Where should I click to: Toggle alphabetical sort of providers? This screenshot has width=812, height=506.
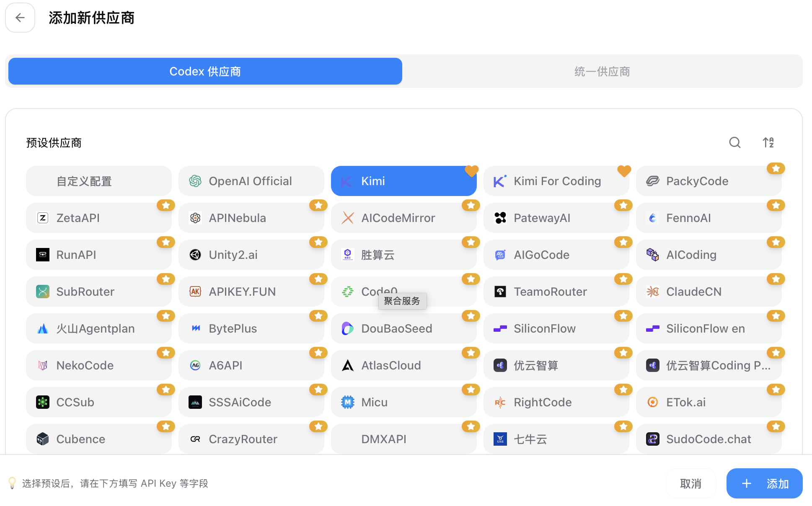tap(768, 142)
